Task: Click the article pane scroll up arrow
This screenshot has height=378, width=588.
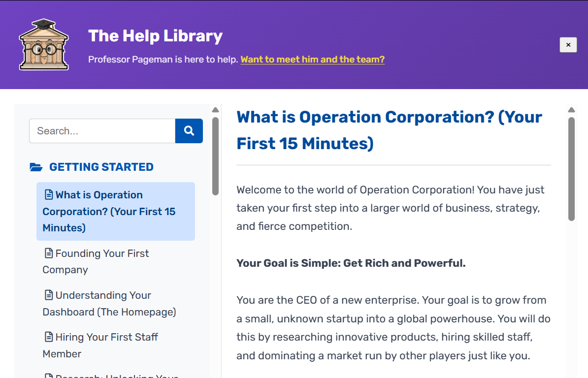Action: [x=571, y=110]
